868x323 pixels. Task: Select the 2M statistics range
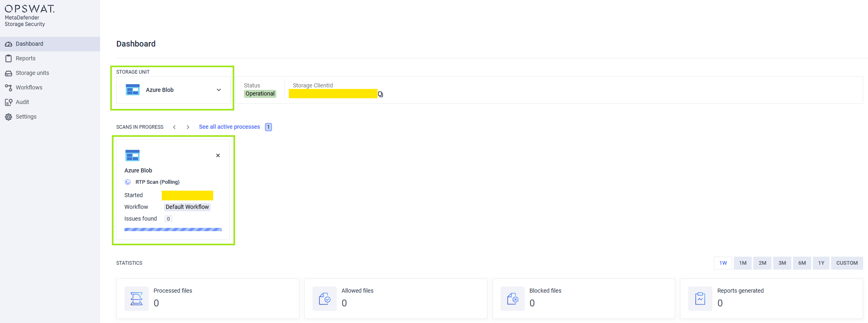(x=763, y=263)
